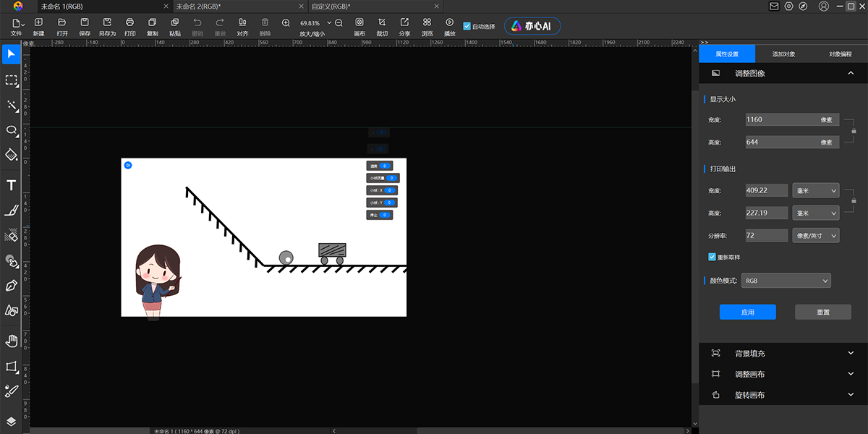Close the 自定义(RGB)* tab

(435, 6)
